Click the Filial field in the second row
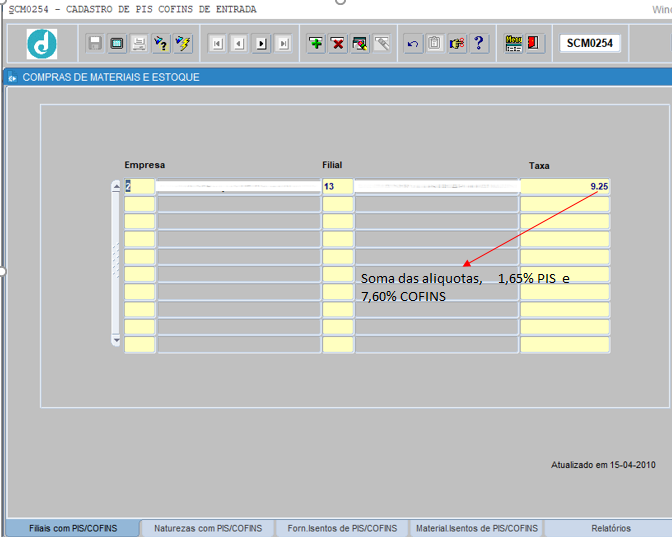 click(338, 204)
